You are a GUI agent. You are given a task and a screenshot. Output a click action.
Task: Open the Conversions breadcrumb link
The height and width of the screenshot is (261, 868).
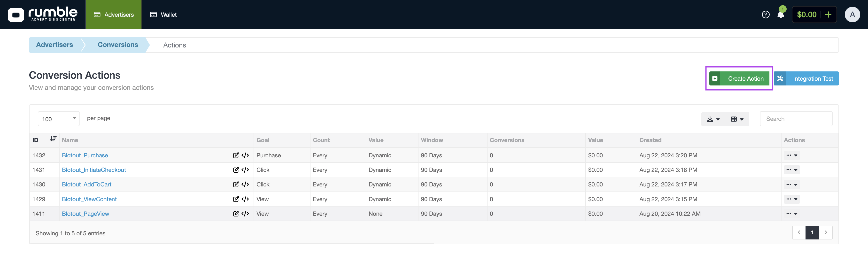118,45
